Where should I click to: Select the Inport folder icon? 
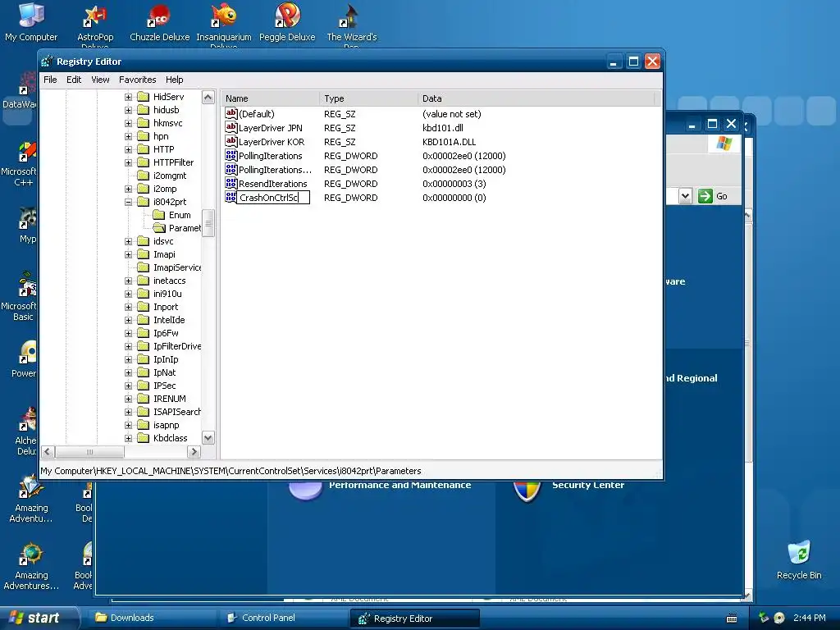(143, 307)
